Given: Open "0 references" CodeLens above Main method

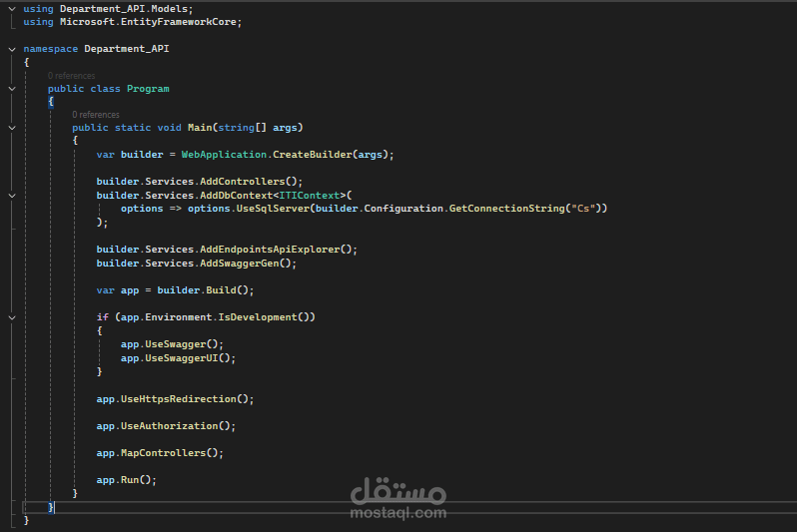Looking at the screenshot, I should (96, 115).
